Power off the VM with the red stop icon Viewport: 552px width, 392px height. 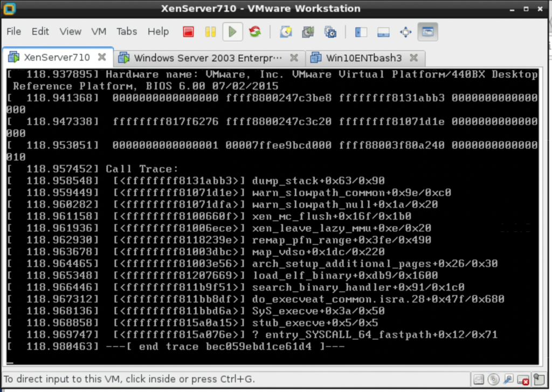click(188, 32)
